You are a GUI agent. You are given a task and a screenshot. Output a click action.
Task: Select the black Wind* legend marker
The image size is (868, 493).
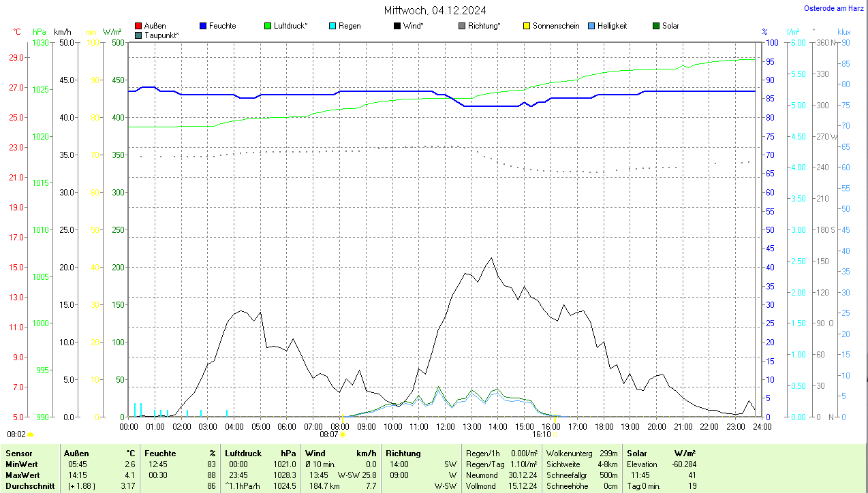click(397, 26)
